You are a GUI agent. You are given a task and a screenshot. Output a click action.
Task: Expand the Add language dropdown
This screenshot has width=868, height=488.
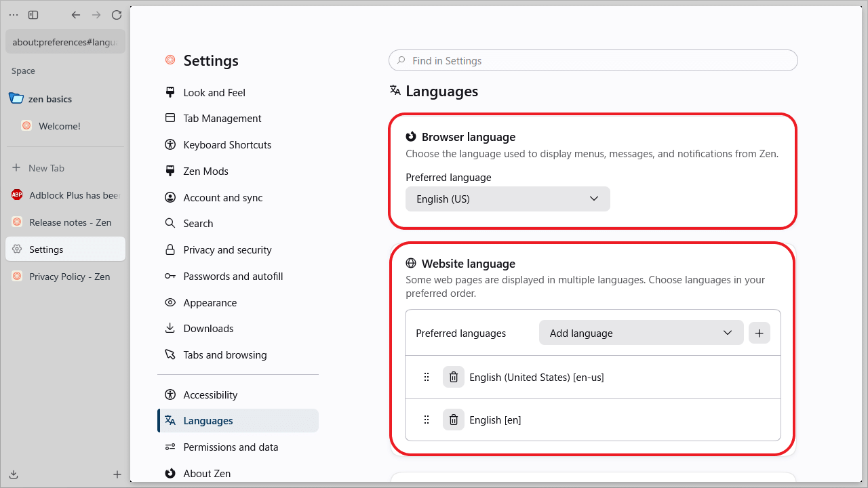pos(642,333)
